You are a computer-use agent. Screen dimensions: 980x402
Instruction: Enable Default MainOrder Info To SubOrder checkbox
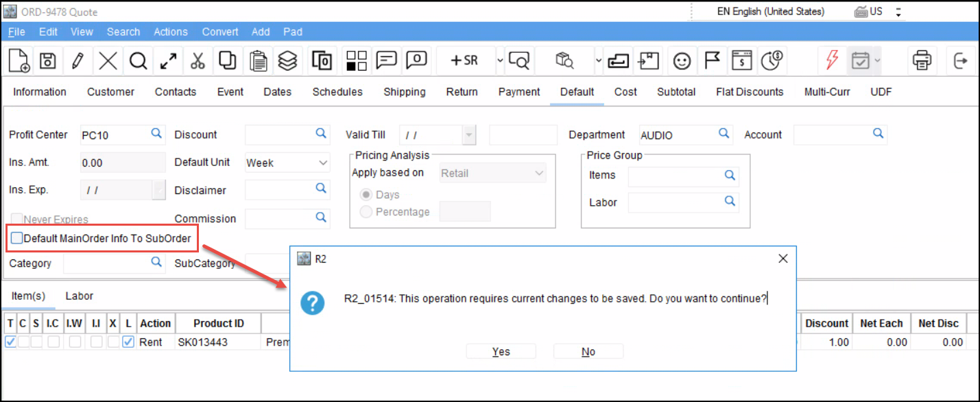(16, 239)
